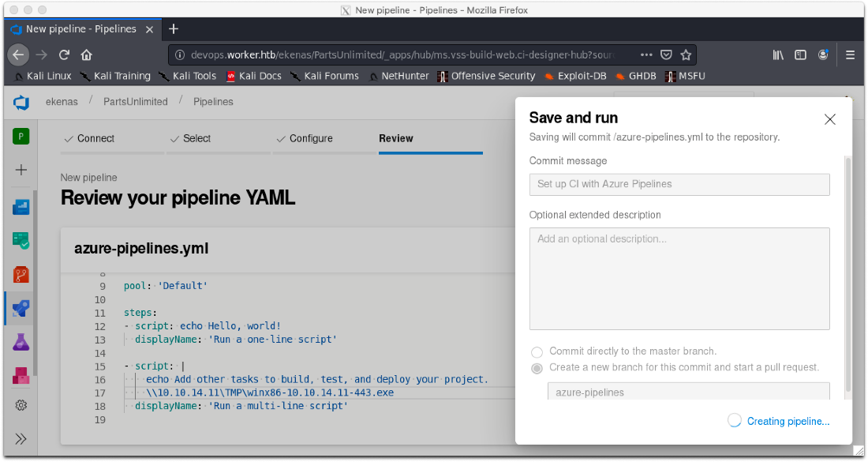Click the browser address bar URL
Viewport: 868px width, 462px height.
point(402,54)
